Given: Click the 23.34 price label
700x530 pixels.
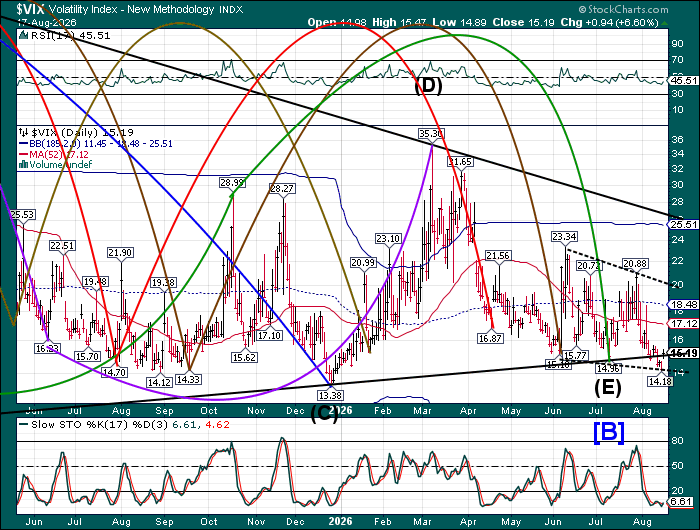Looking at the screenshot, I should click(565, 236).
